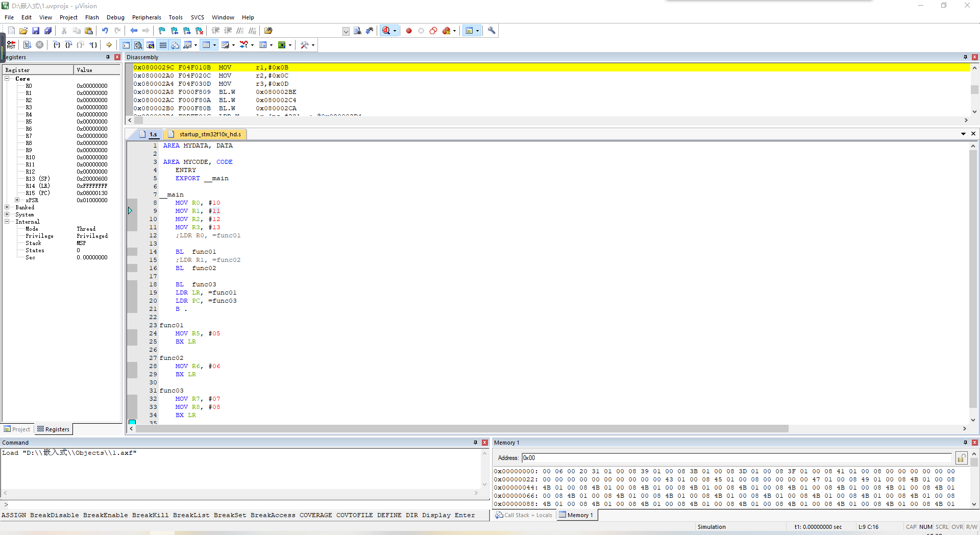Screen dimensions: 980x535
Task: Toggle the Call Stack Window button
Action: pyautogui.click(x=175, y=45)
